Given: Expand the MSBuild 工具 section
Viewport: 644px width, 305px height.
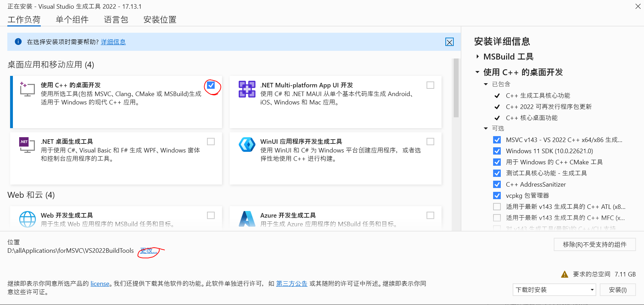Looking at the screenshot, I should point(477,56).
